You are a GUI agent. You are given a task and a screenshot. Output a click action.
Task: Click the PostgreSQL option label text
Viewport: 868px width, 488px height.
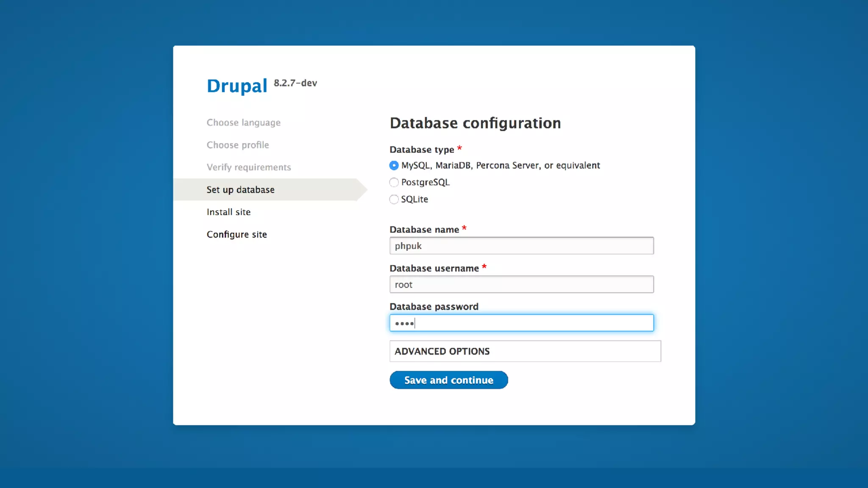425,182
